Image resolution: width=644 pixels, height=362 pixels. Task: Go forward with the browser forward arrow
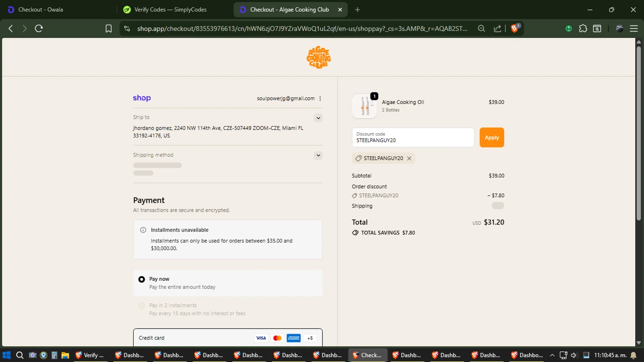(24, 28)
